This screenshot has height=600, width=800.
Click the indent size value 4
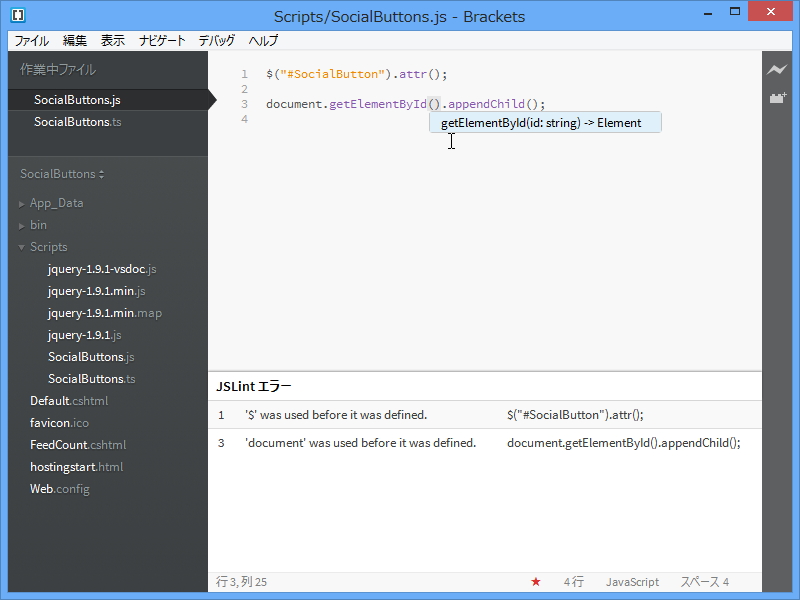tap(726, 582)
